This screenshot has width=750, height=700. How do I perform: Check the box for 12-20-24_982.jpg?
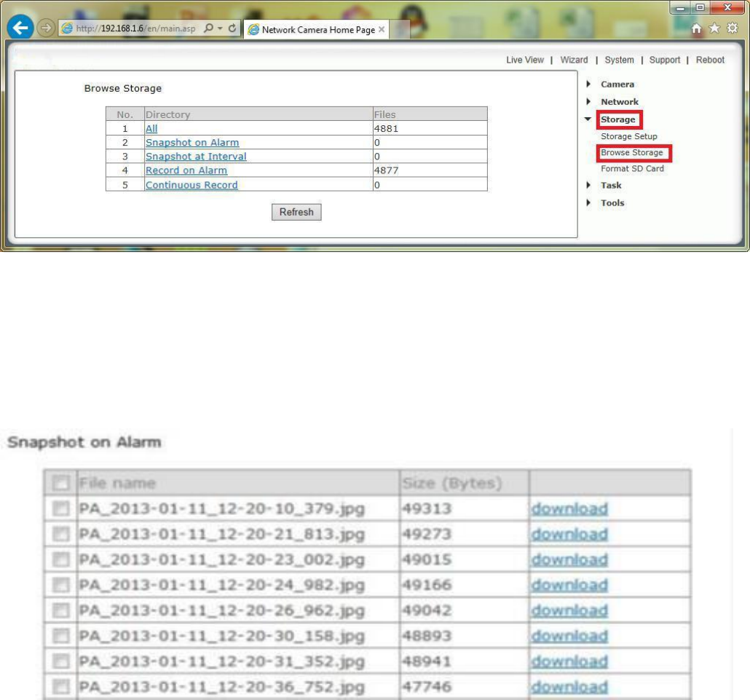(x=60, y=585)
